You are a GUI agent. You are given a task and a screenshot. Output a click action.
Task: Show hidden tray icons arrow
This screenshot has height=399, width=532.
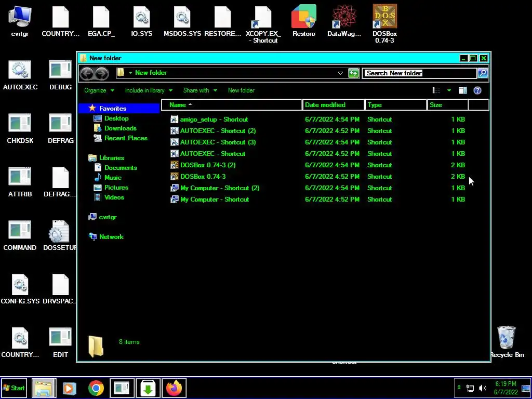(459, 388)
